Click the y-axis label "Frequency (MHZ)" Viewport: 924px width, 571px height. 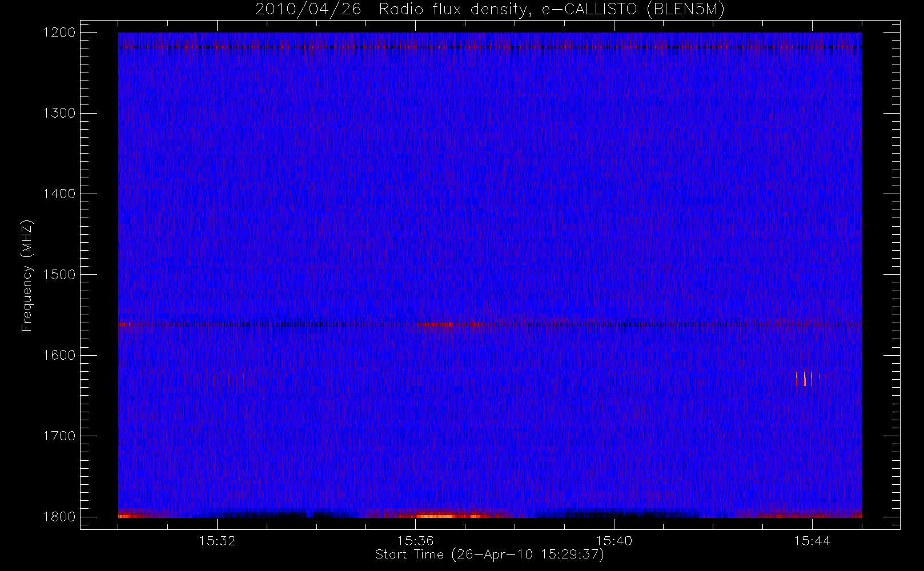27,275
